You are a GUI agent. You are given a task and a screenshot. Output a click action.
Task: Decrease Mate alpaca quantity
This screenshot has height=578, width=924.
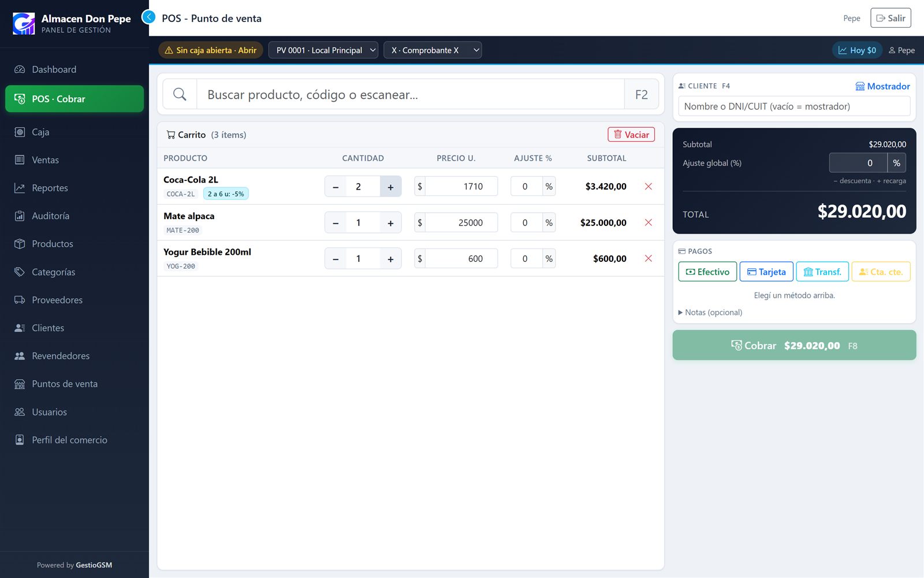pyautogui.click(x=336, y=223)
